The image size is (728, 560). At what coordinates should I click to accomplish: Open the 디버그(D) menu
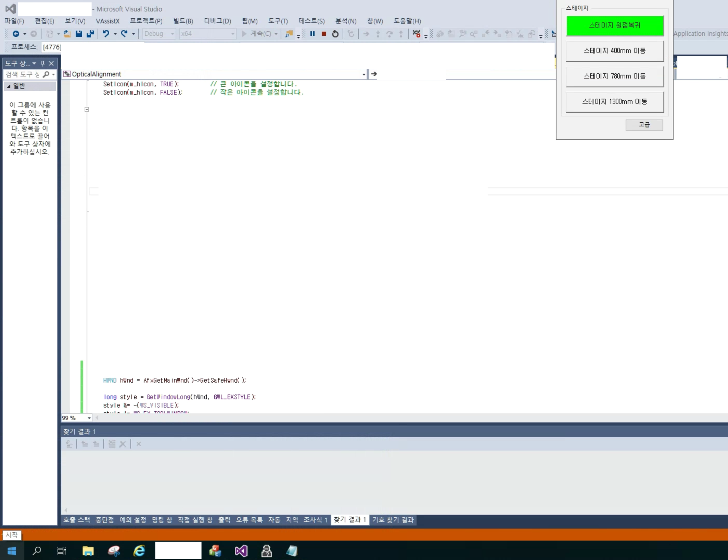coord(217,21)
